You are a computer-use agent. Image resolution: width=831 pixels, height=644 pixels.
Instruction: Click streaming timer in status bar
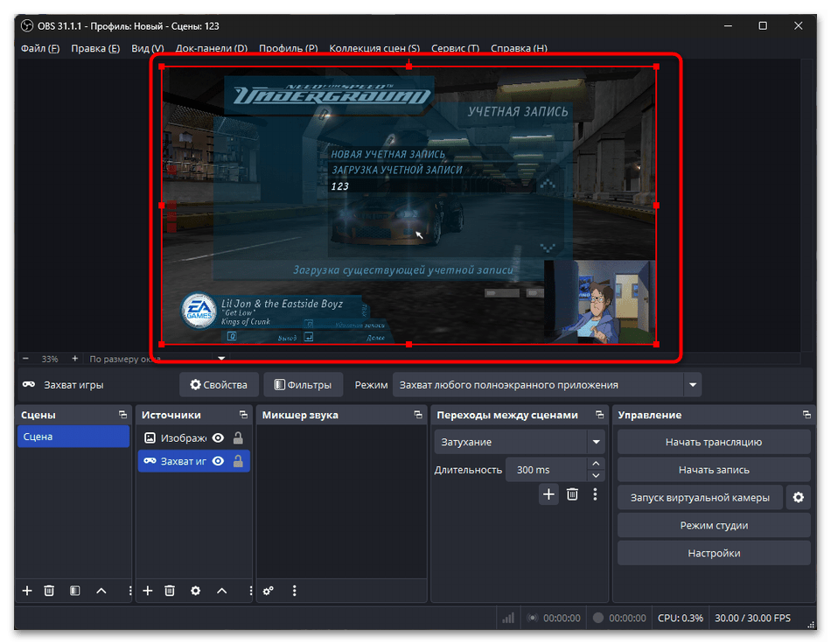click(x=562, y=618)
